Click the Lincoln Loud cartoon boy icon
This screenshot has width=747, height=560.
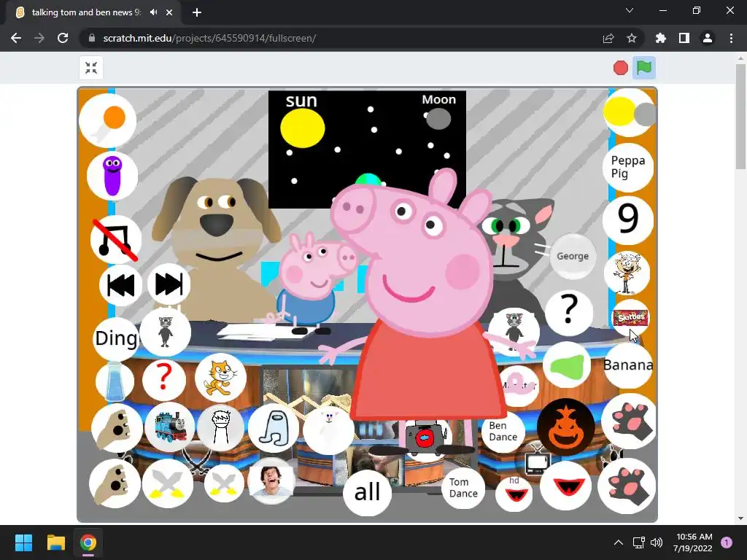627,273
